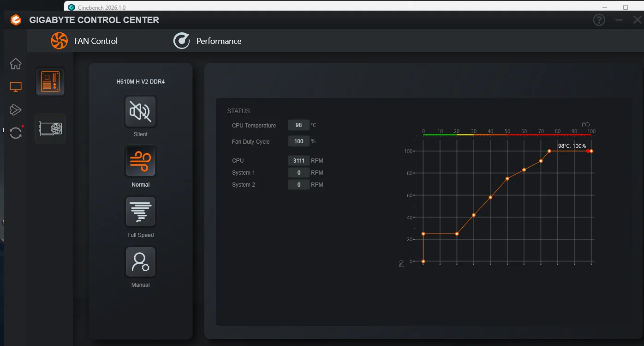Select the Silent fan mode icon

[141, 111]
